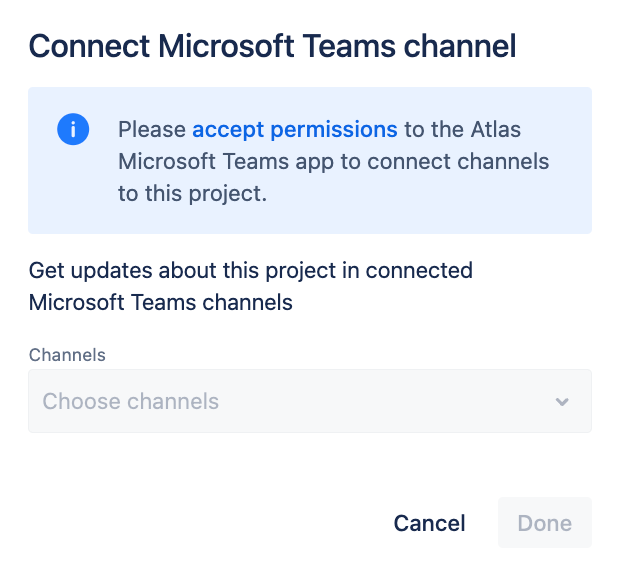Expand the Choose channels dropdown
The width and height of the screenshot is (626, 586).
[310, 401]
